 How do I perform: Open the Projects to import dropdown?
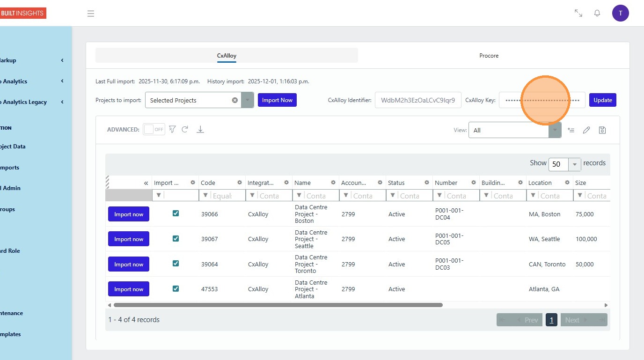248,100
